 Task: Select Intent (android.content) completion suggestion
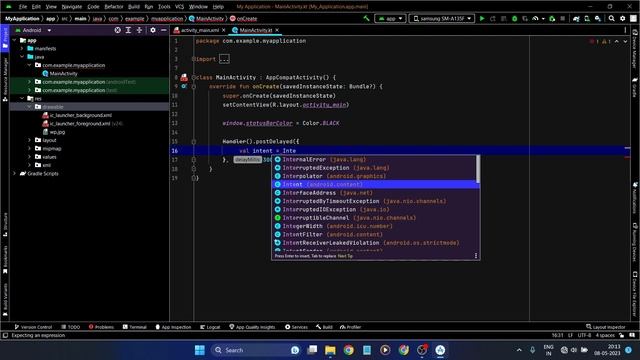tap(376, 184)
